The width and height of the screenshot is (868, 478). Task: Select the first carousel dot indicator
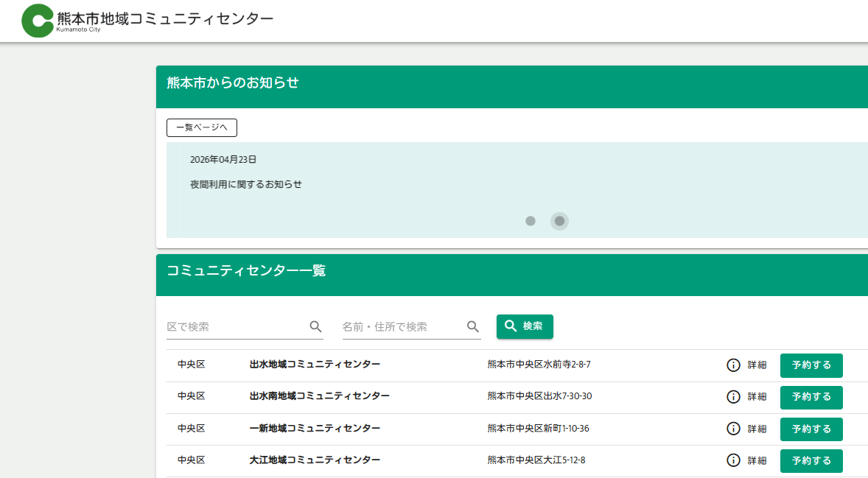pos(531,221)
